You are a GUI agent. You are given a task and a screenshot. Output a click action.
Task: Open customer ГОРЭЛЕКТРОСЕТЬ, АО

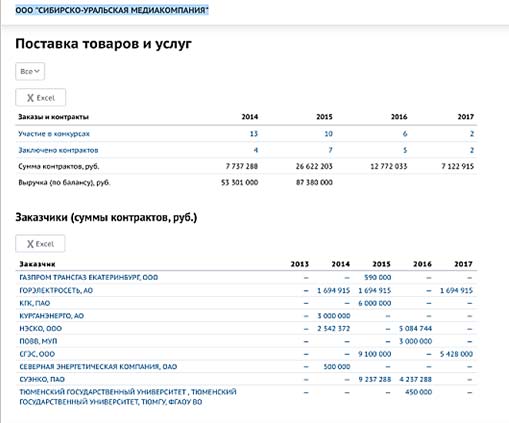[56, 290]
